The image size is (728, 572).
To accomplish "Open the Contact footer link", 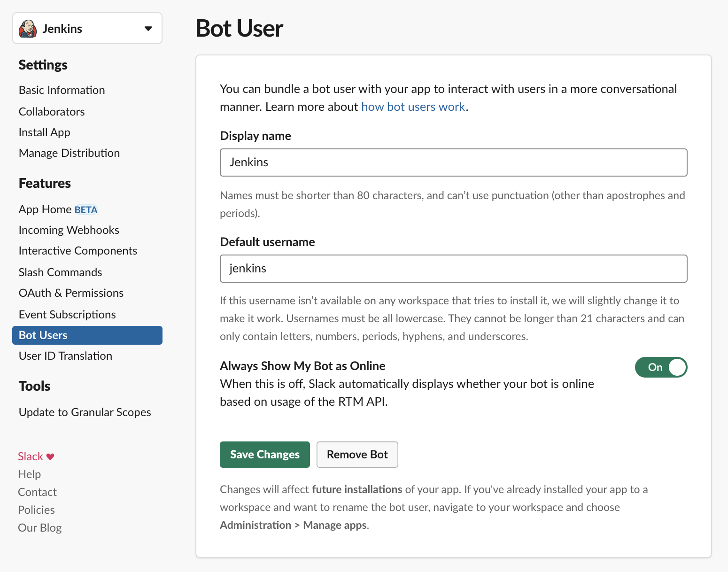I will [x=38, y=492].
